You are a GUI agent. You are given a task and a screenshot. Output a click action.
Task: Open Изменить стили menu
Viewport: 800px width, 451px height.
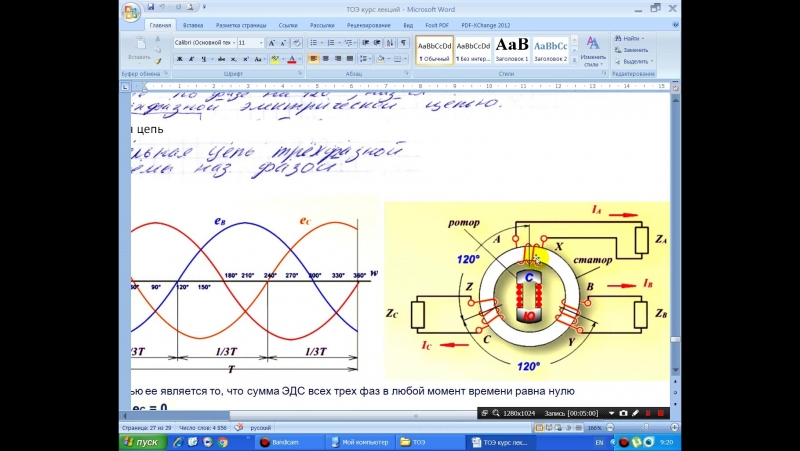pos(592,51)
